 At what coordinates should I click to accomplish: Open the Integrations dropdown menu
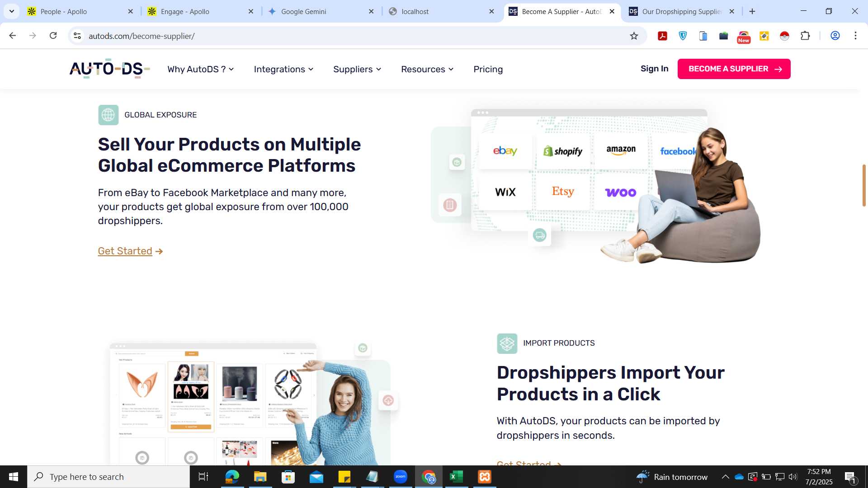[283, 69]
